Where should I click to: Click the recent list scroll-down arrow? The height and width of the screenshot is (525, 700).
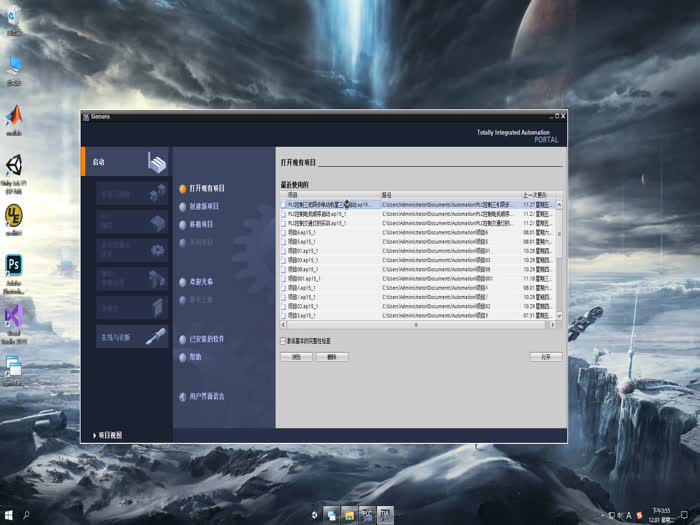click(x=559, y=315)
